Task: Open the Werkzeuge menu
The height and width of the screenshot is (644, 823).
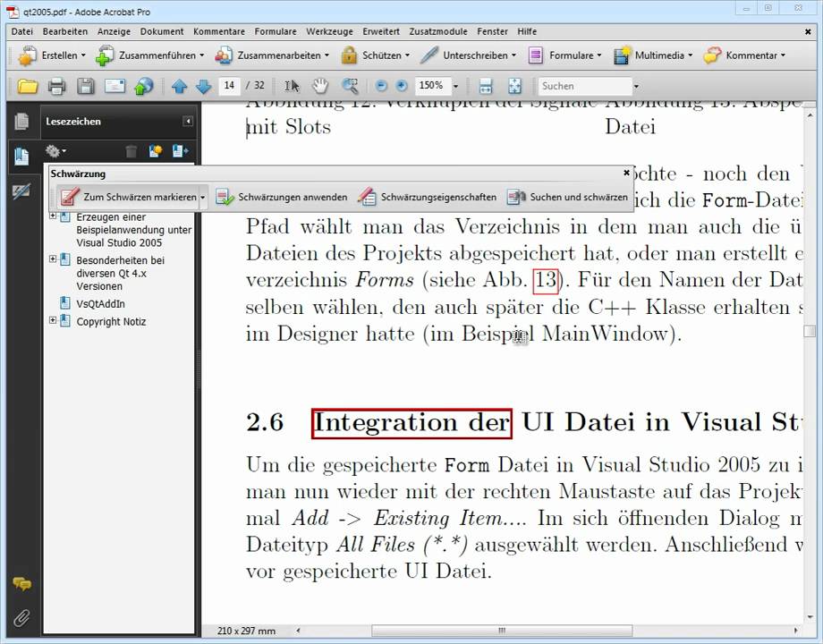Action: [x=329, y=31]
